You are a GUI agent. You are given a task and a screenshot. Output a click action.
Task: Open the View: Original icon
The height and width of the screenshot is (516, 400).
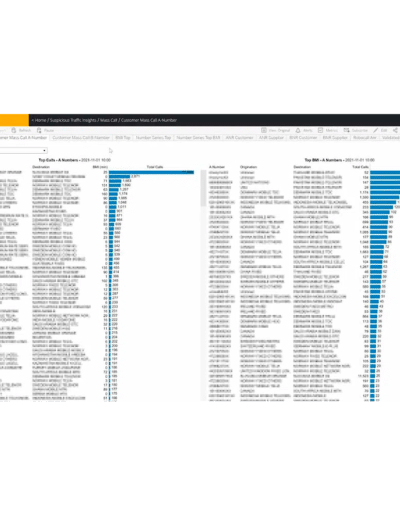click(264, 130)
